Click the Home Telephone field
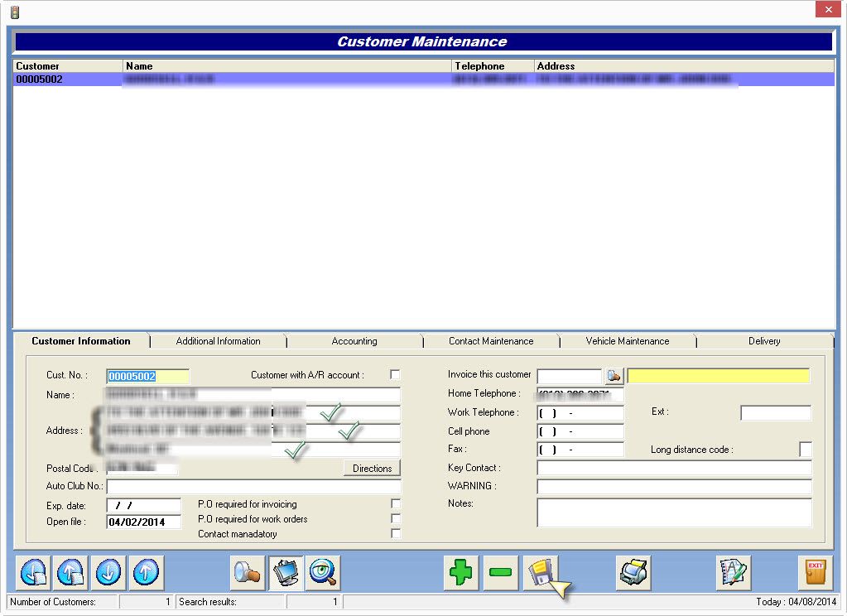The width and height of the screenshot is (847, 616). pos(580,394)
